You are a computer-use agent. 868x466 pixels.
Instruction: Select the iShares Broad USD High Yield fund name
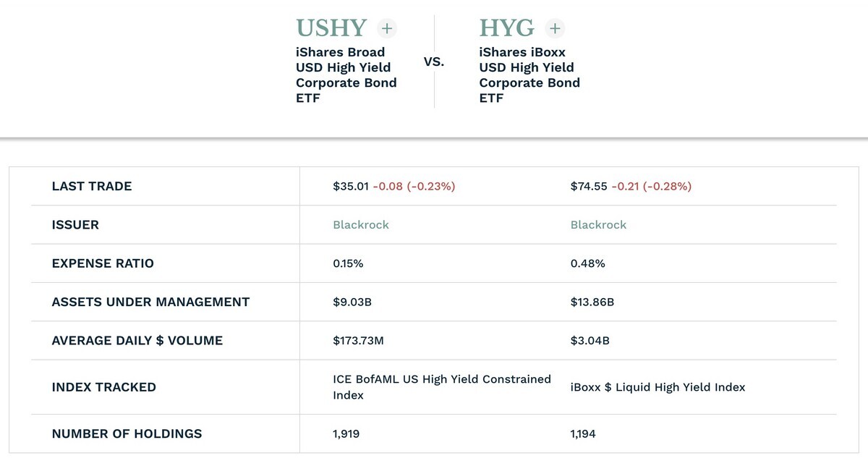(x=346, y=75)
